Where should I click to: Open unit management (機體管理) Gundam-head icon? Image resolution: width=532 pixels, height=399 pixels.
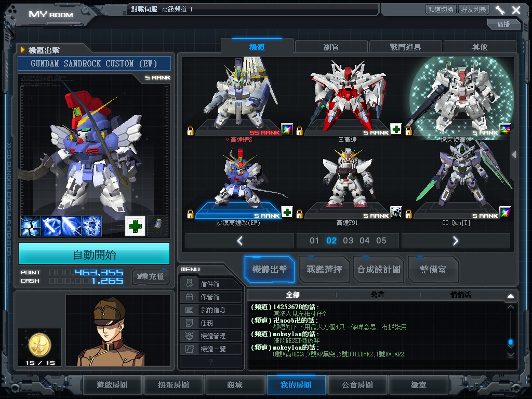(x=190, y=336)
